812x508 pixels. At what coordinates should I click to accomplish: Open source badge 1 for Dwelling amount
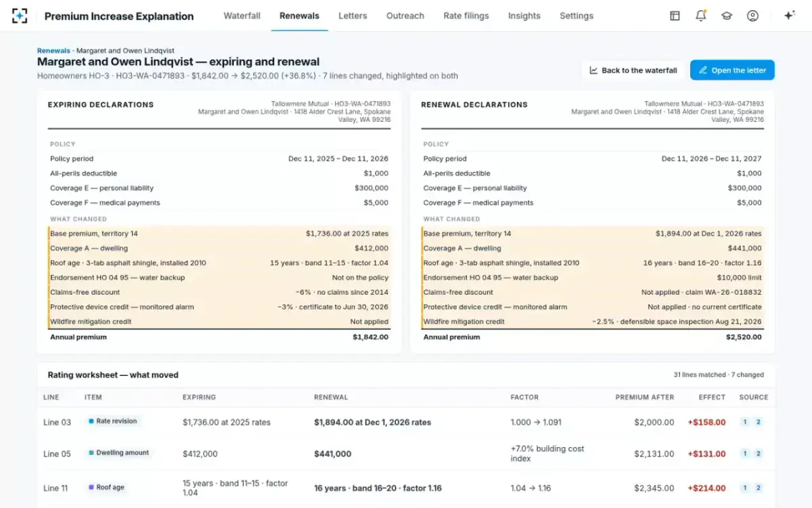(x=745, y=454)
